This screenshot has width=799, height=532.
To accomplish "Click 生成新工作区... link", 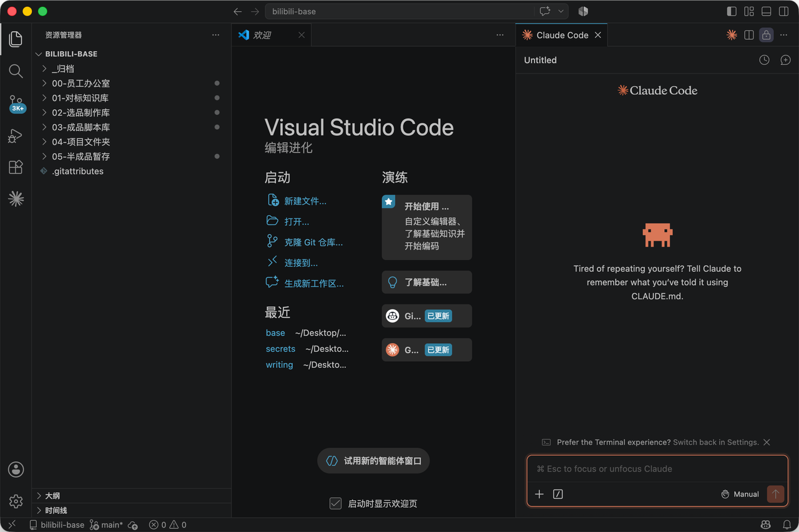I will click(x=305, y=283).
